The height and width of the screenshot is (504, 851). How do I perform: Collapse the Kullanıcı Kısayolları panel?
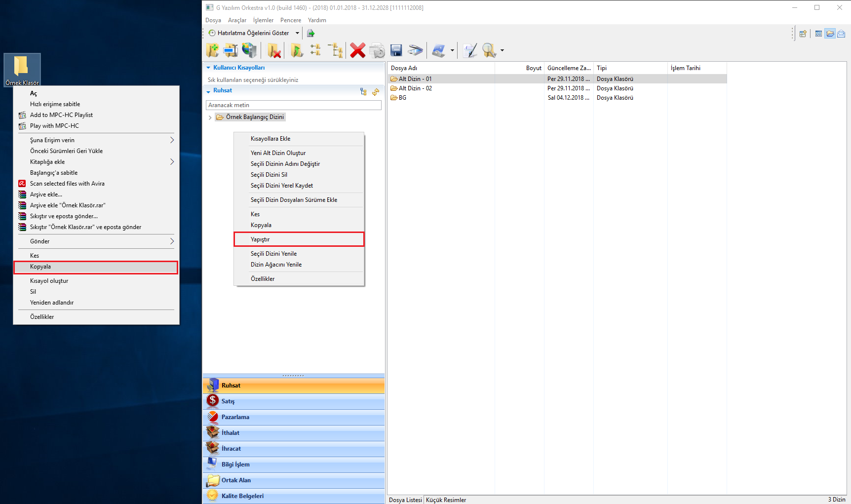[208, 68]
